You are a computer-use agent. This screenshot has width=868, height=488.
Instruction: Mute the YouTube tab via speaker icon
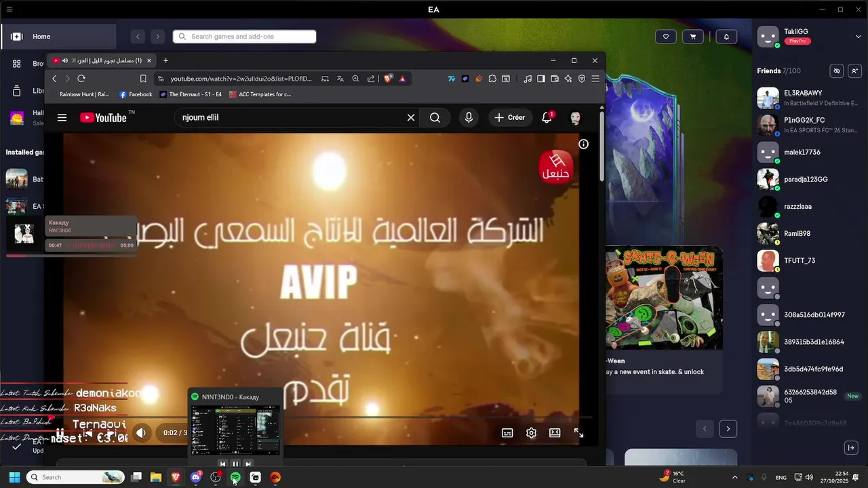point(64,60)
